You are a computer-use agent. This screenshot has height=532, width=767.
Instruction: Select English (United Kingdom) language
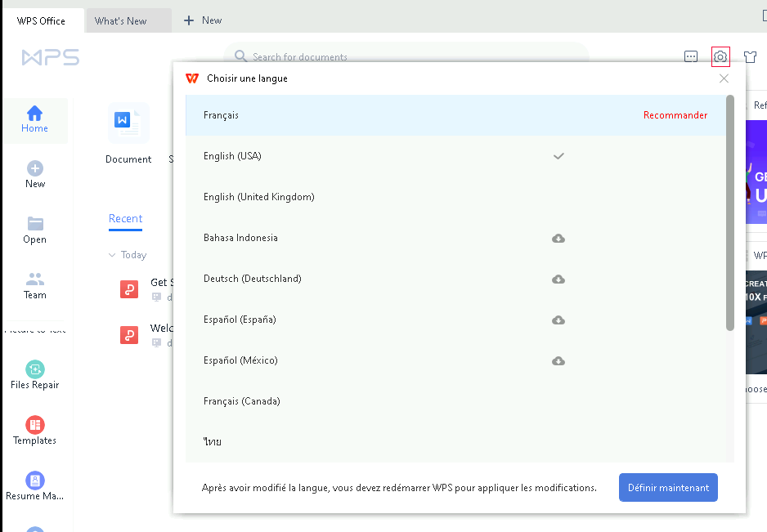tap(258, 197)
